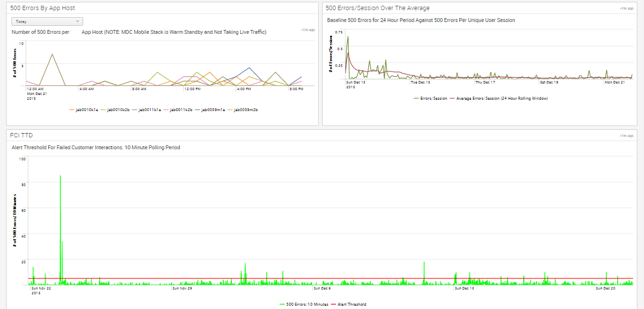Click 500 Errors/Session Over The Average title

pos(377,8)
